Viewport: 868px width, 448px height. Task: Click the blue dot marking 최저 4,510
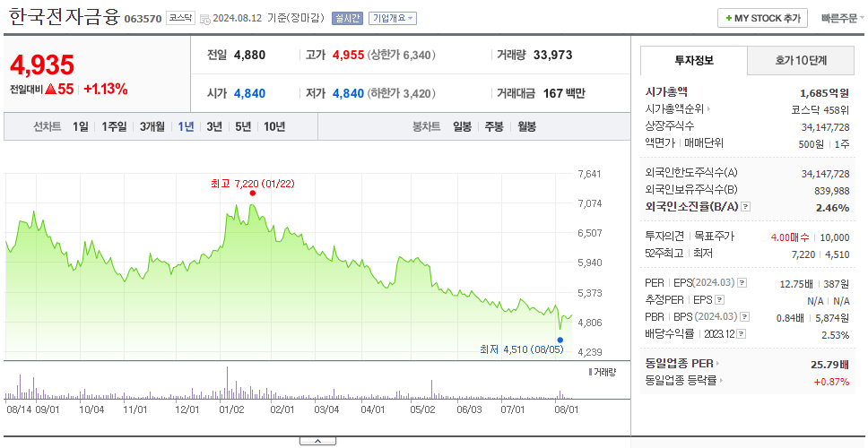560,340
